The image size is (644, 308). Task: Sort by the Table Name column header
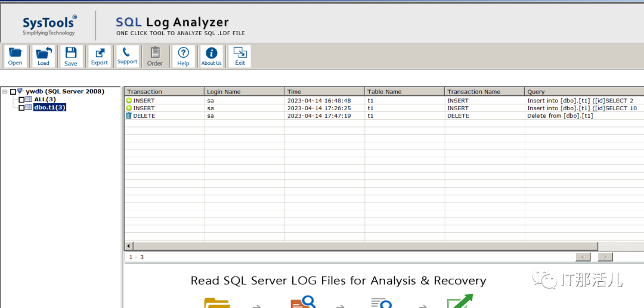(x=404, y=92)
